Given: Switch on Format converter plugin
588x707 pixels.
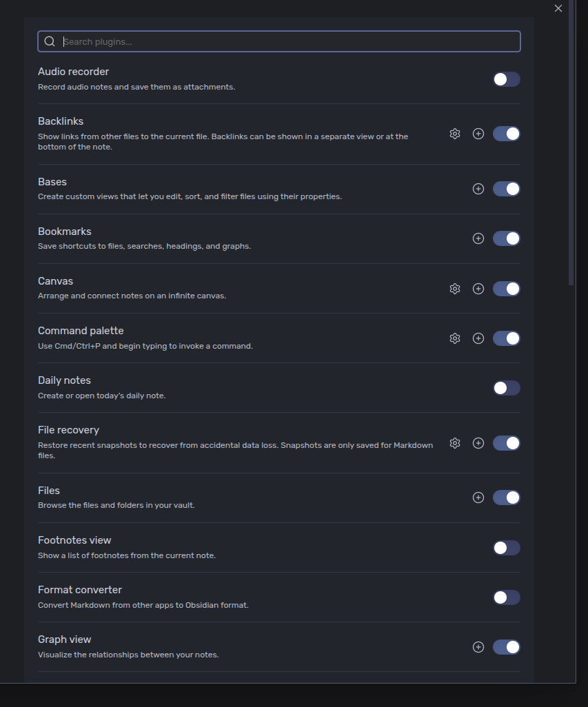Looking at the screenshot, I should point(506,597).
